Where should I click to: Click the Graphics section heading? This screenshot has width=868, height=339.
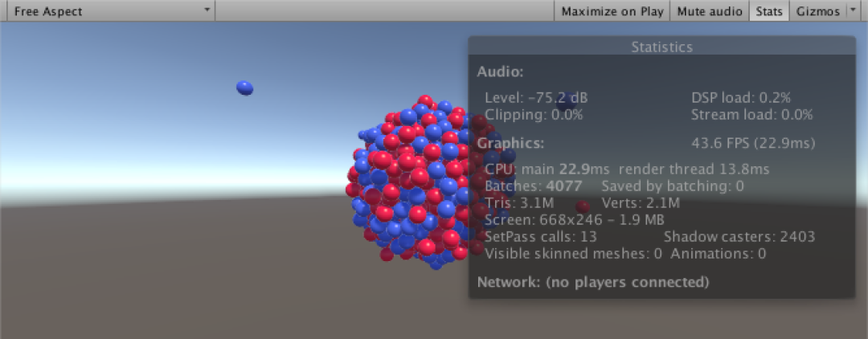click(511, 143)
